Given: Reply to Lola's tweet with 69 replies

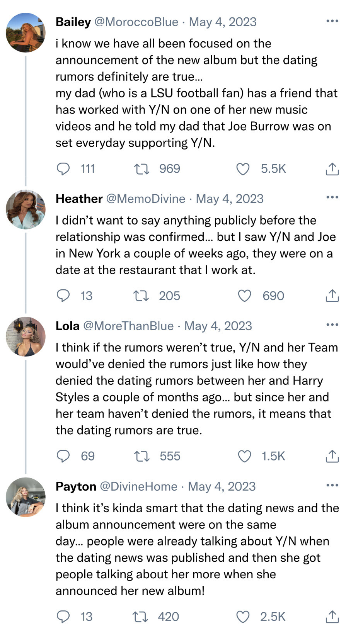Looking at the screenshot, I should pyautogui.click(x=63, y=456).
